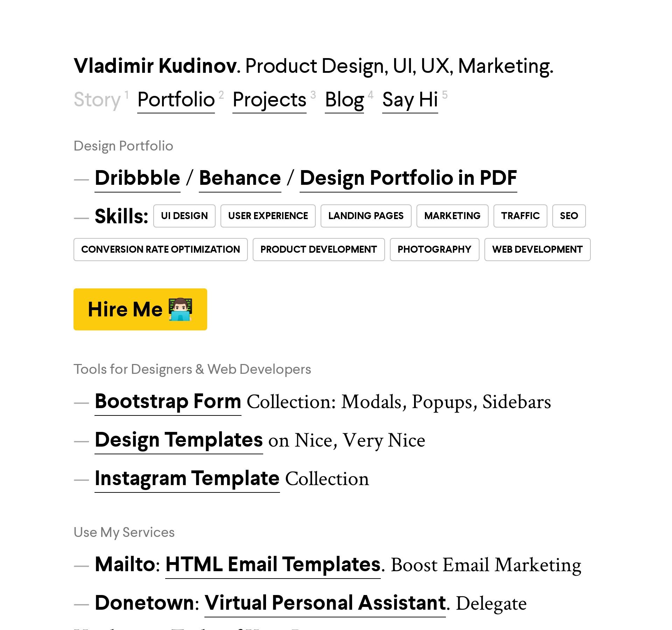Open the Bootstrap Form link
Viewport: 672px width, 630px height.
point(168,401)
